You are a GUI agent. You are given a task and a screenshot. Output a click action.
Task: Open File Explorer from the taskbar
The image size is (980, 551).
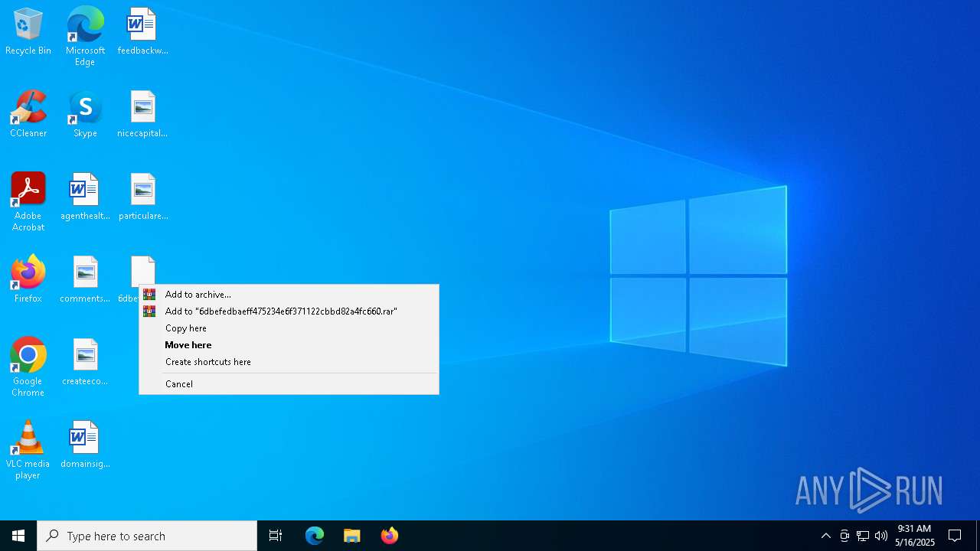[352, 536]
